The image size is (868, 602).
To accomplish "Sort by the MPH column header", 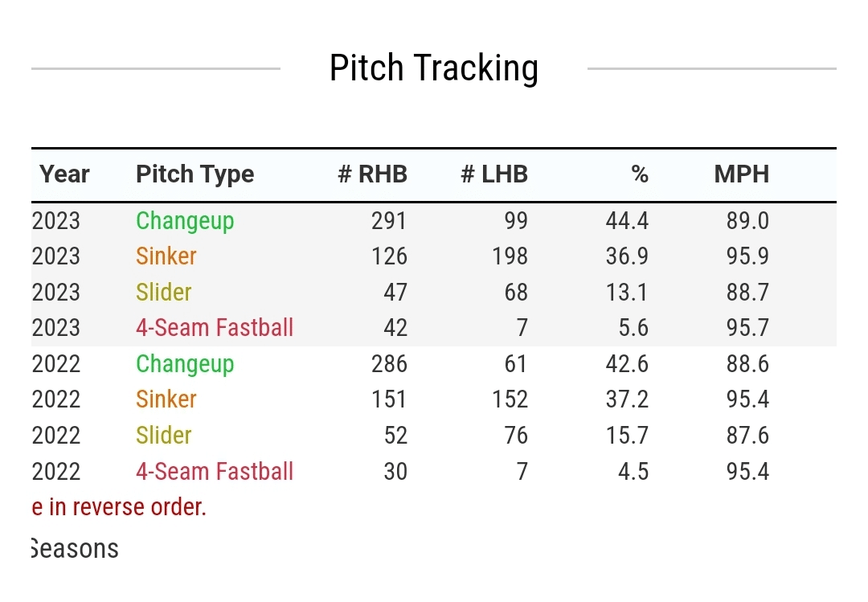I will [741, 174].
